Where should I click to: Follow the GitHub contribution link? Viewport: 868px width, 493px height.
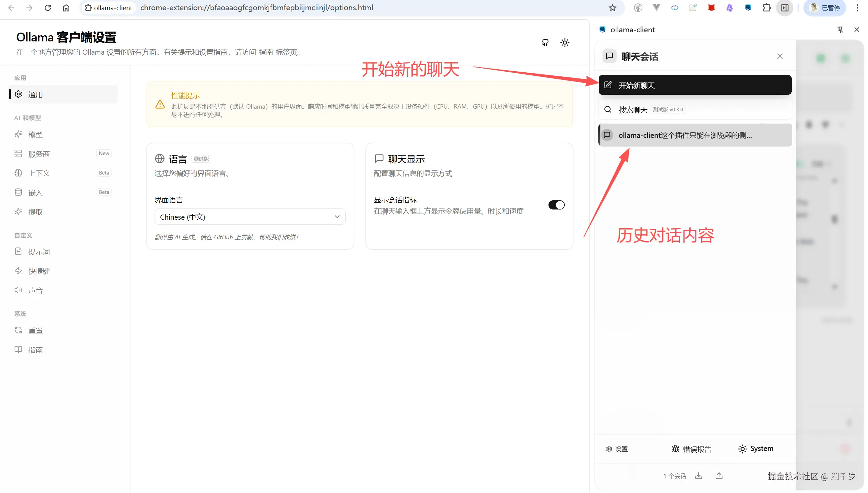pyautogui.click(x=223, y=237)
